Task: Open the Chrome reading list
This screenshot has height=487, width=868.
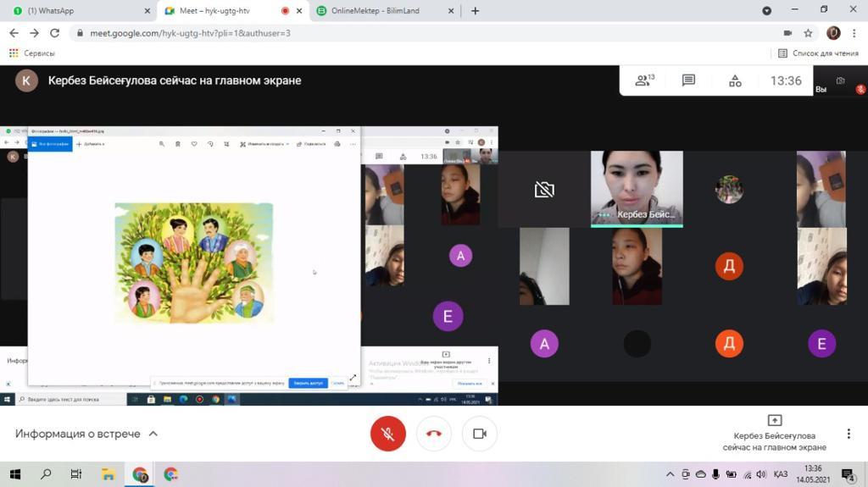Action: pyautogui.click(x=818, y=53)
